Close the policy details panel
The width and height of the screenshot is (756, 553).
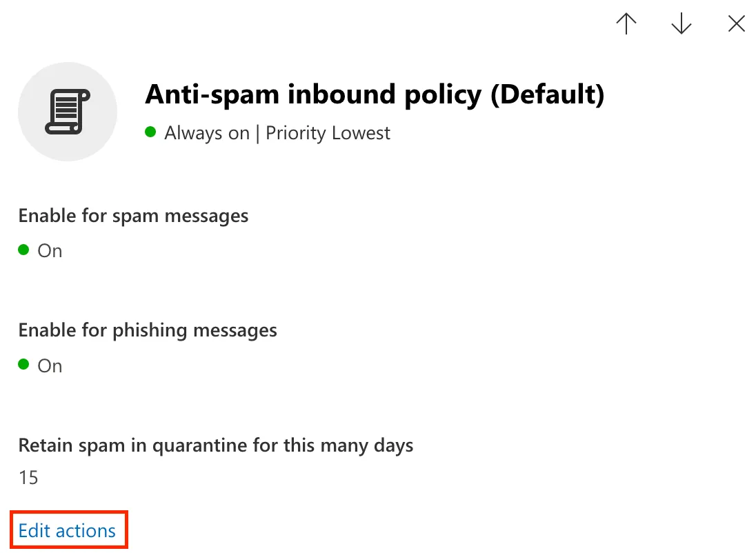click(x=736, y=24)
